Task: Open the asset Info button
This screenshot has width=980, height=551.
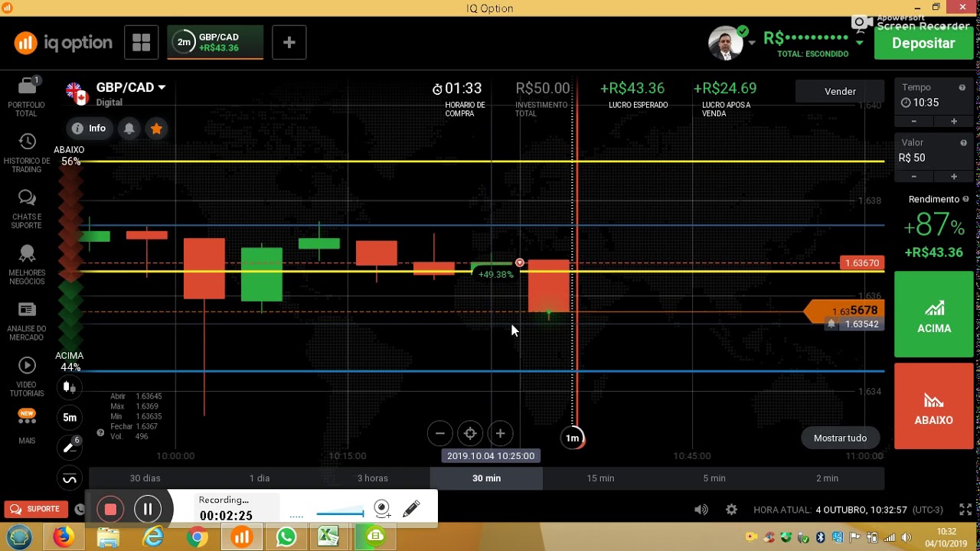Action: point(88,129)
